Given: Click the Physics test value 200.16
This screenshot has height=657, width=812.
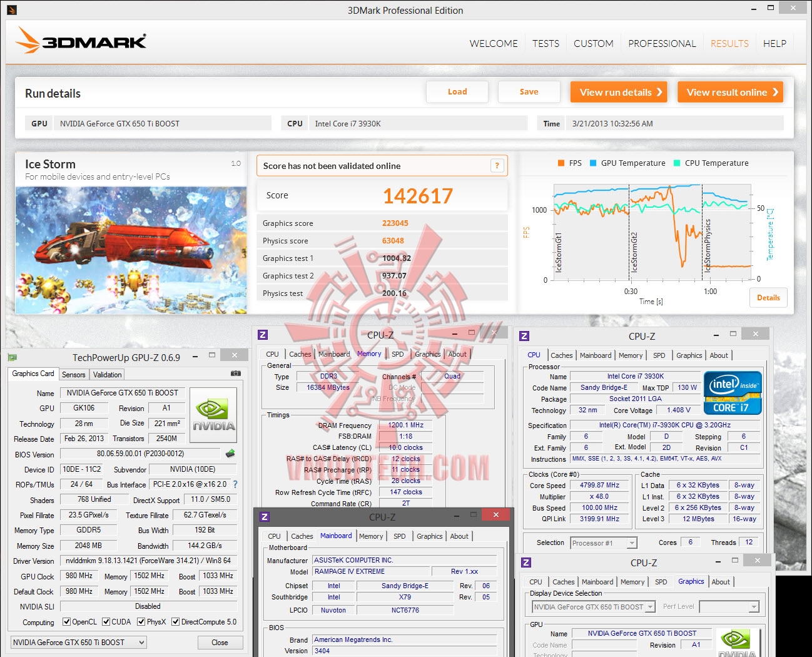Looking at the screenshot, I should 394,293.
